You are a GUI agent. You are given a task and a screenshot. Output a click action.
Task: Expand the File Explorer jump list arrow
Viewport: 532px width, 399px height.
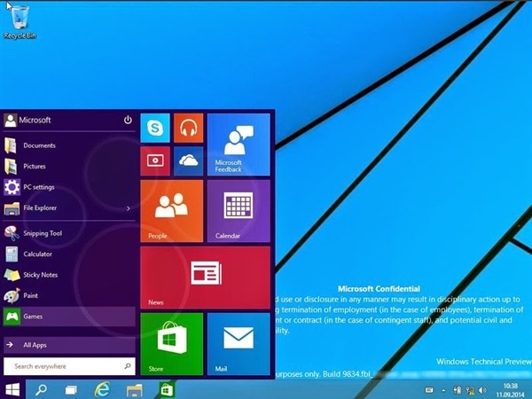tap(129, 208)
